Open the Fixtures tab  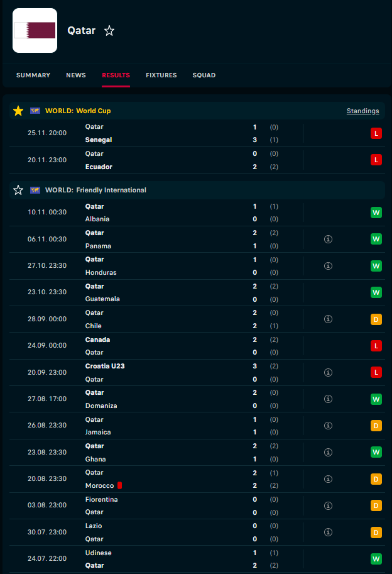(x=161, y=75)
